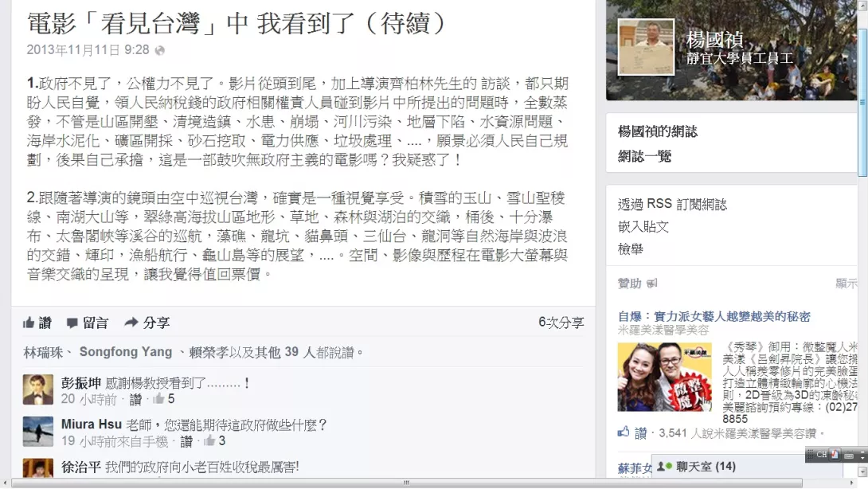Click 讚 on Miura Hsu's comment
The width and height of the screenshot is (868, 489).
pos(186,441)
